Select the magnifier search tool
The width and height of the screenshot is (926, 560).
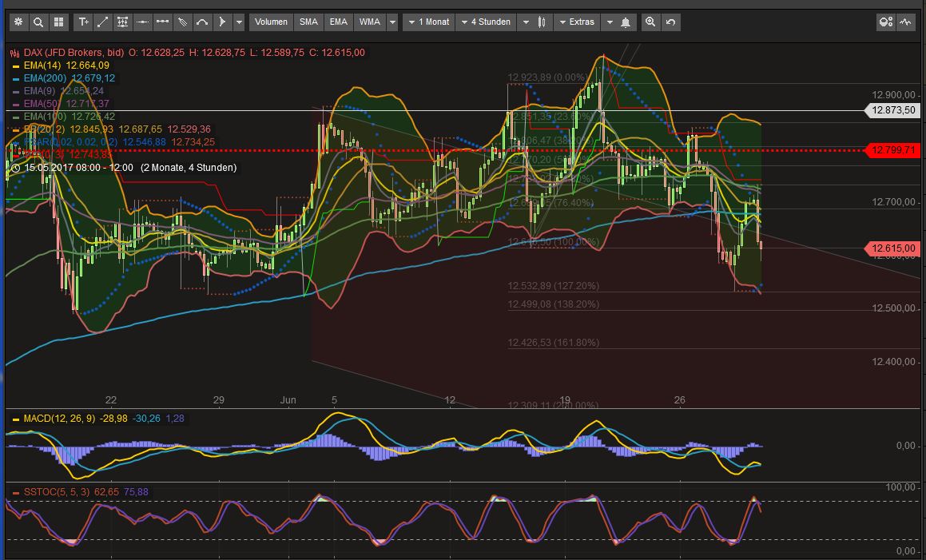click(x=38, y=22)
